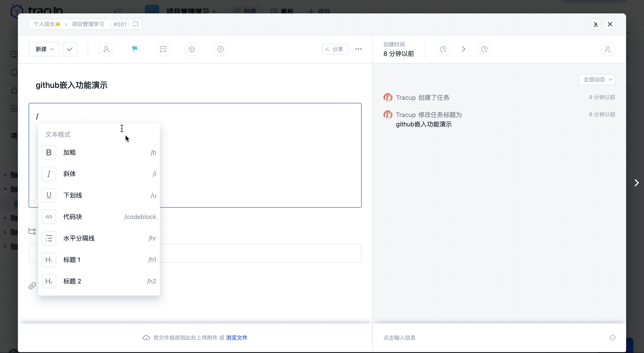The height and width of the screenshot is (353, 644).
Task: Open the 新建 dropdown
Action: 44,49
